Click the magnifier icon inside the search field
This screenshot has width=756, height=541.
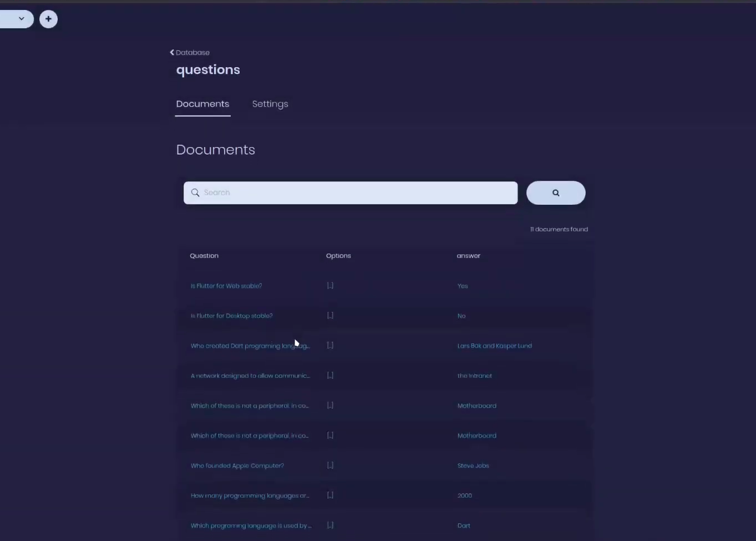click(195, 193)
